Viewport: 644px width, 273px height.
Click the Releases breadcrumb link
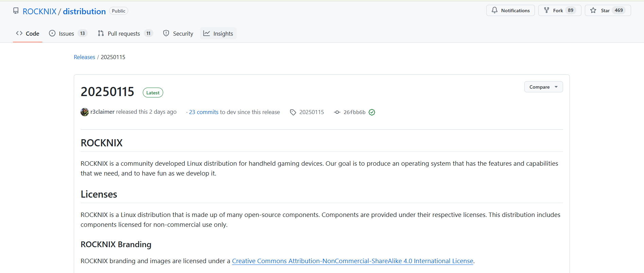(84, 57)
